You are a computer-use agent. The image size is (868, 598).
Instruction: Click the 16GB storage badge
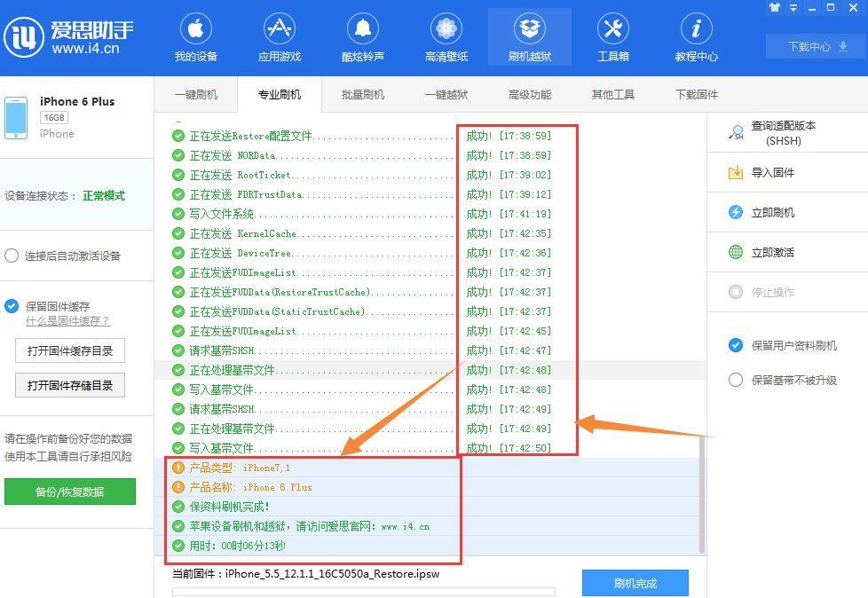click(x=54, y=117)
